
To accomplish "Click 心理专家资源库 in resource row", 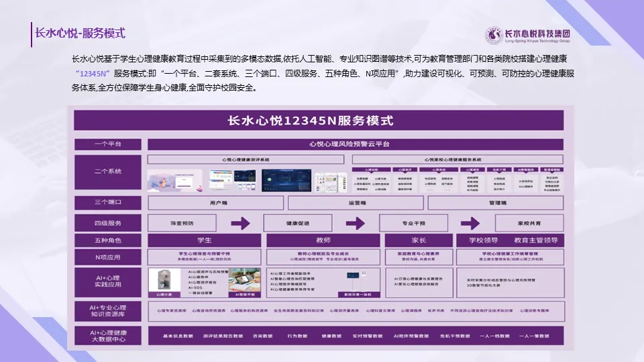I will pos(171,310).
